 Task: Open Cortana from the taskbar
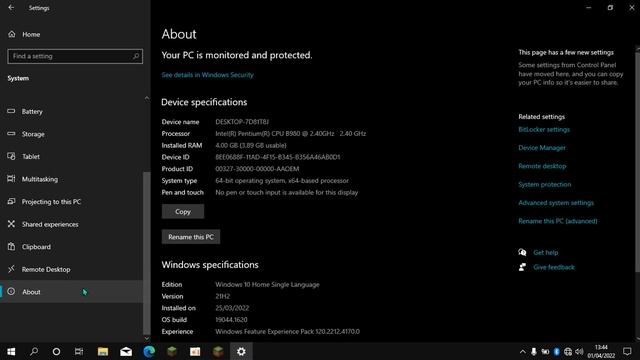(56, 351)
